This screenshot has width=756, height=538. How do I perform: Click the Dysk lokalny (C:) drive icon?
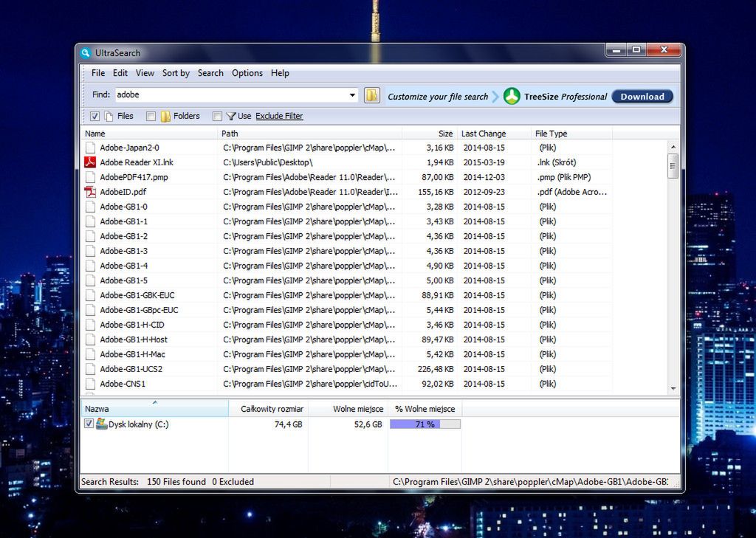click(x=101, y=424)
